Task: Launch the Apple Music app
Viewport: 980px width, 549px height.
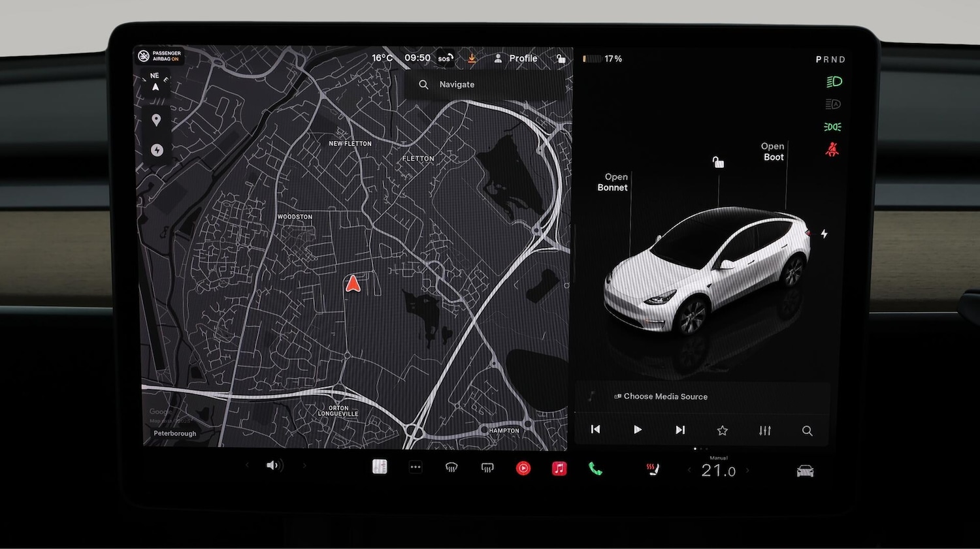Action: [559, 468]
